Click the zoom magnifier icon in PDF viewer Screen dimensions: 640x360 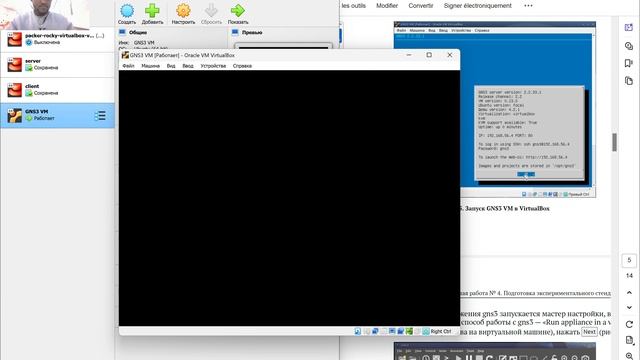coord(629,356)
